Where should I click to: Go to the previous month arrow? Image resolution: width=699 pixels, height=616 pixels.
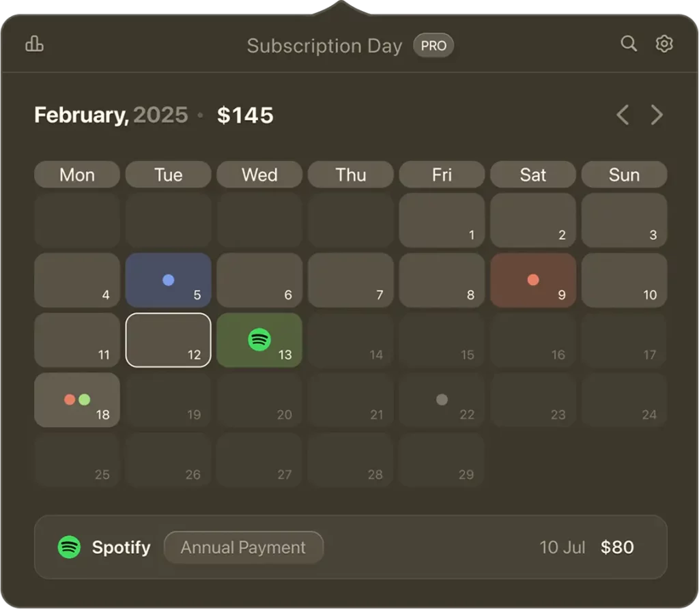tap(623, 115)
